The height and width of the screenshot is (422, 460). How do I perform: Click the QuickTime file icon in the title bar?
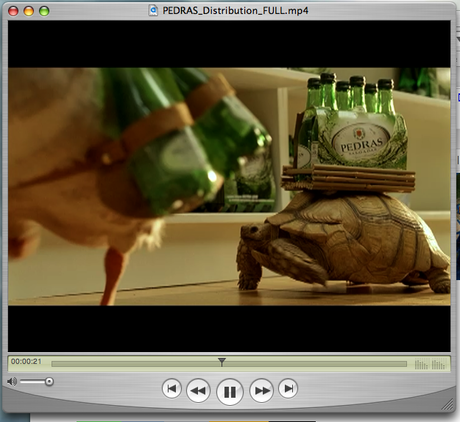tap(153, 10)
